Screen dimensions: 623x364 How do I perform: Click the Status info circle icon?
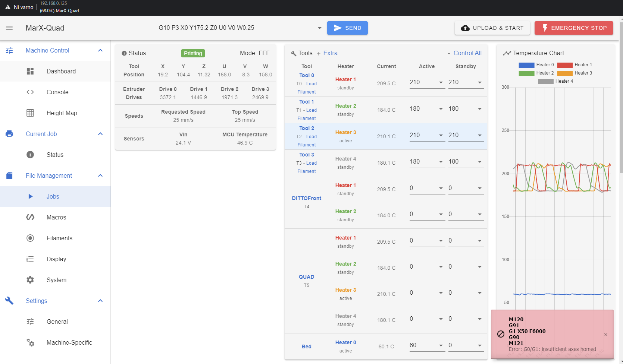coord(30,155)
